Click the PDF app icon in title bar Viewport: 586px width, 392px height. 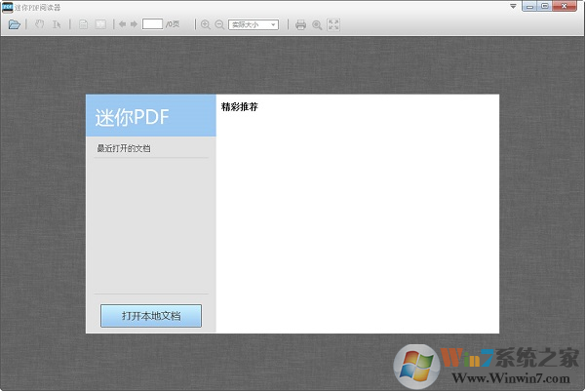pos(8,7)
